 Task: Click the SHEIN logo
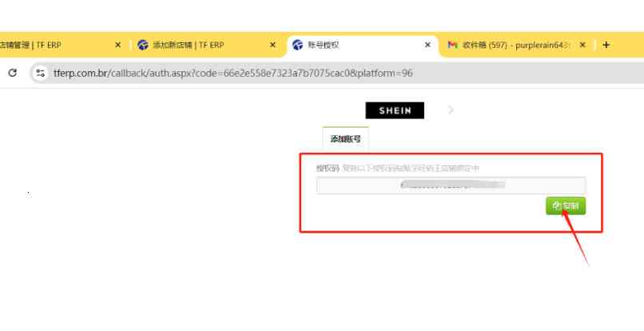click(x=395, y=110)
